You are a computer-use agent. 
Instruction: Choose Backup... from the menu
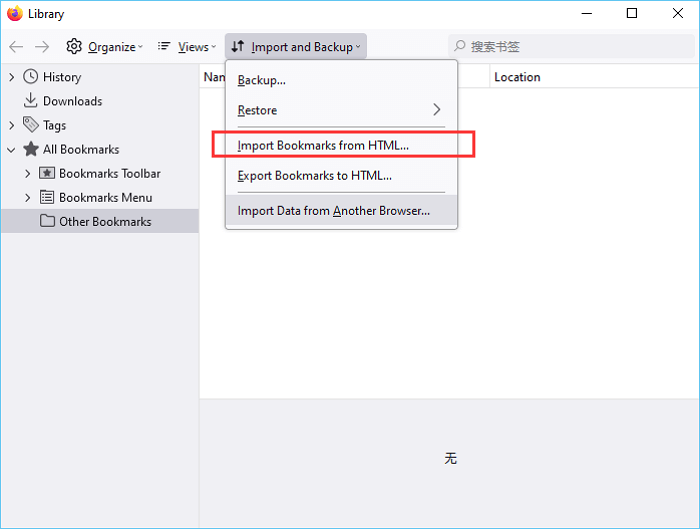(x=341, y=80)
